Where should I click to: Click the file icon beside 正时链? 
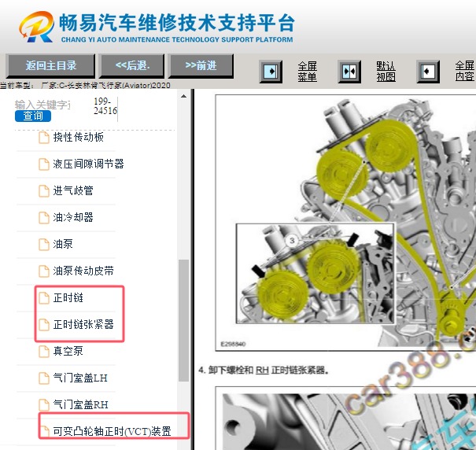[44, 298]
